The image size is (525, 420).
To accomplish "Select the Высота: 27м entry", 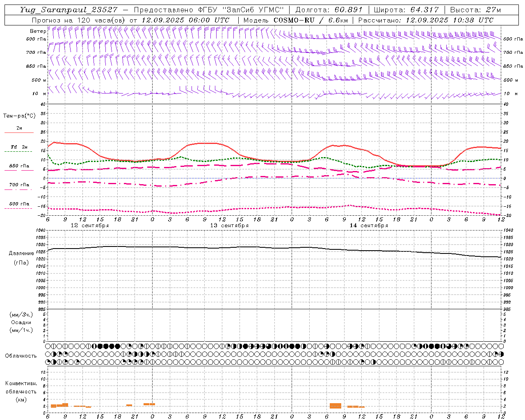I will click(x=475, y=10).
